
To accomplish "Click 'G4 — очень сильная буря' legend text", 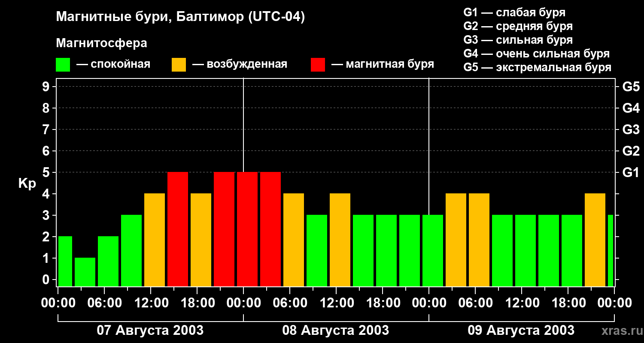I will pyautogui.click(x=536, y=54).
